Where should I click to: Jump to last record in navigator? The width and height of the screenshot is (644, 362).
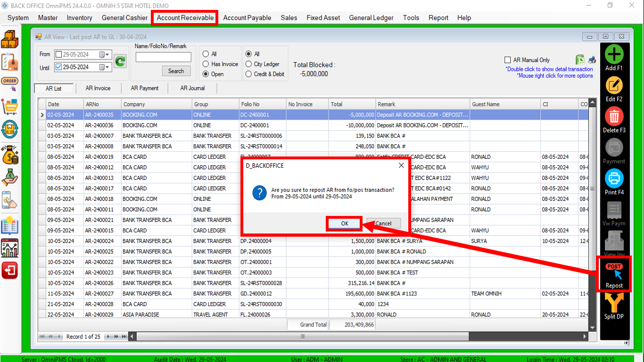click(124, 337)
